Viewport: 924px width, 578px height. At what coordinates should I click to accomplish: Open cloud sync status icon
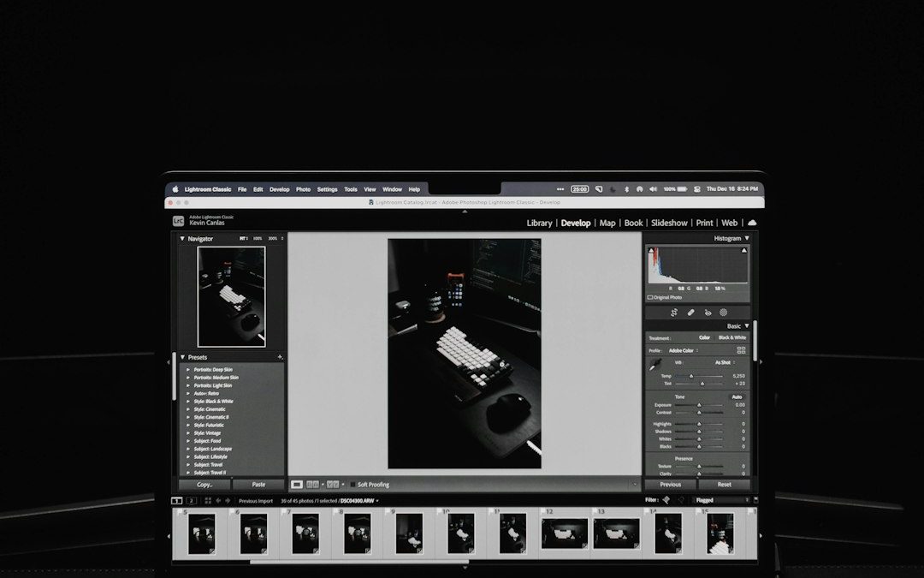[x=752, y=223]
